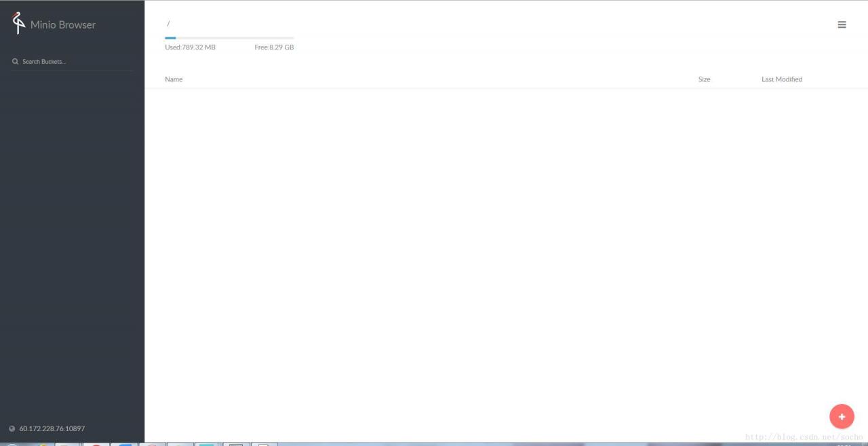Image resolution: width=868 pixels, height=446 pixels.
Task: Click the globe icon beside server address
Action: click(12, 428)
